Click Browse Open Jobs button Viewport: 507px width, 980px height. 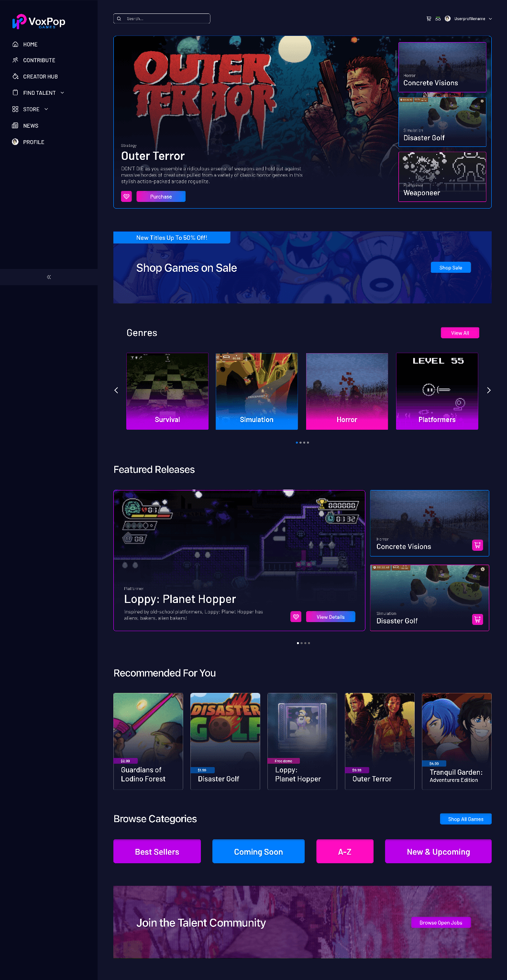[441, 923]
